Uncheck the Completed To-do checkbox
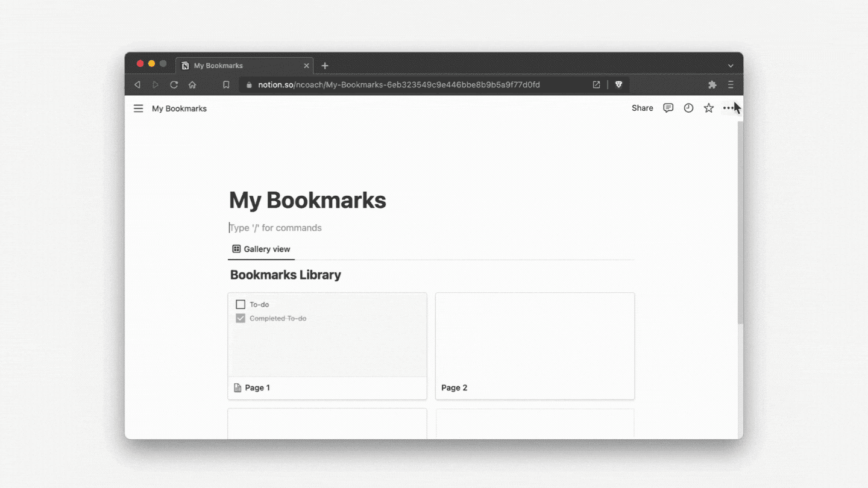 click(241, 318)
